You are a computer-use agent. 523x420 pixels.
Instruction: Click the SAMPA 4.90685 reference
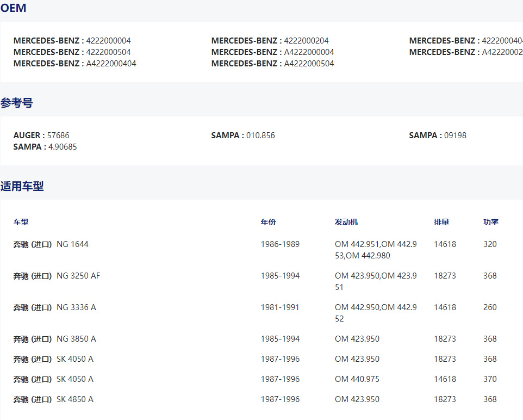tap(45, 146)
